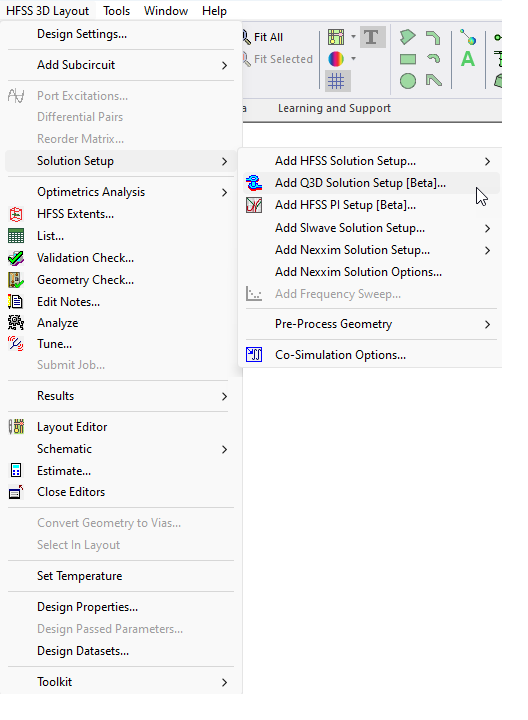The image size is (528, 720).
Task: Click the Add HFSS PI Setup icon
Action: 254,205
